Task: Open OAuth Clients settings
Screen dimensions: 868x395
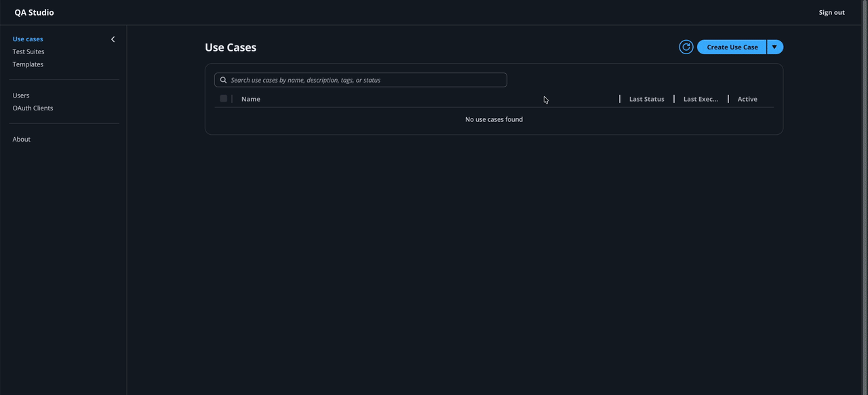Action: pos(33,107)
